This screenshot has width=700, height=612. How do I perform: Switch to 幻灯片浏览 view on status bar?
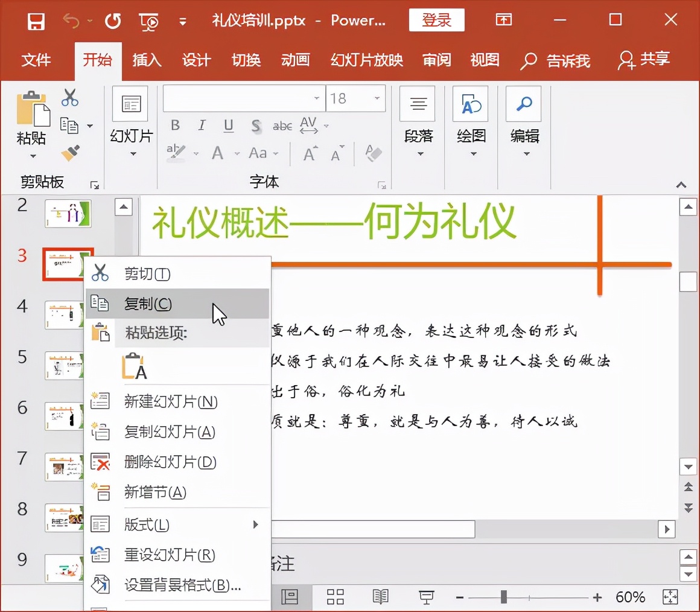tap(336, 596)
